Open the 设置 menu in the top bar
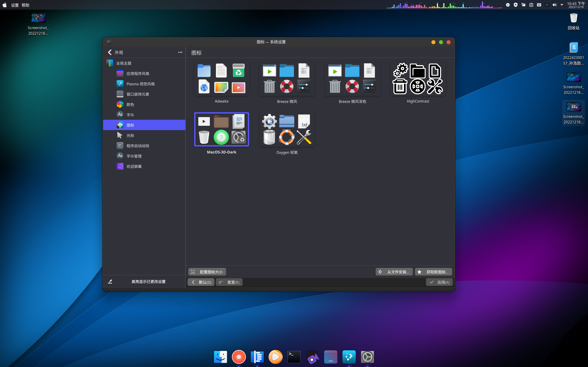Image resolution: width=588 pixels, height=367 pixels. (15, 5)
